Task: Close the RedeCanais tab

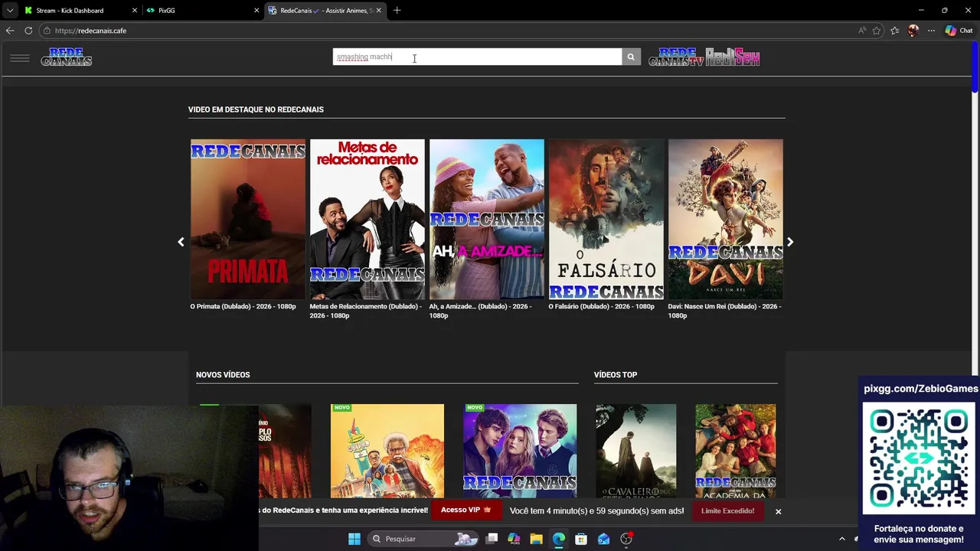Action: 378,11
